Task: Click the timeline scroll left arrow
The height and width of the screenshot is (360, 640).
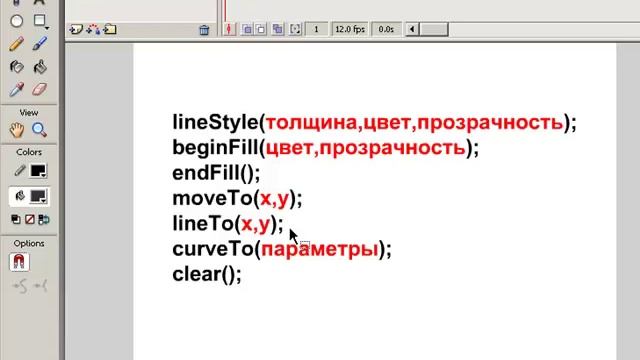Action: point(412,29)
